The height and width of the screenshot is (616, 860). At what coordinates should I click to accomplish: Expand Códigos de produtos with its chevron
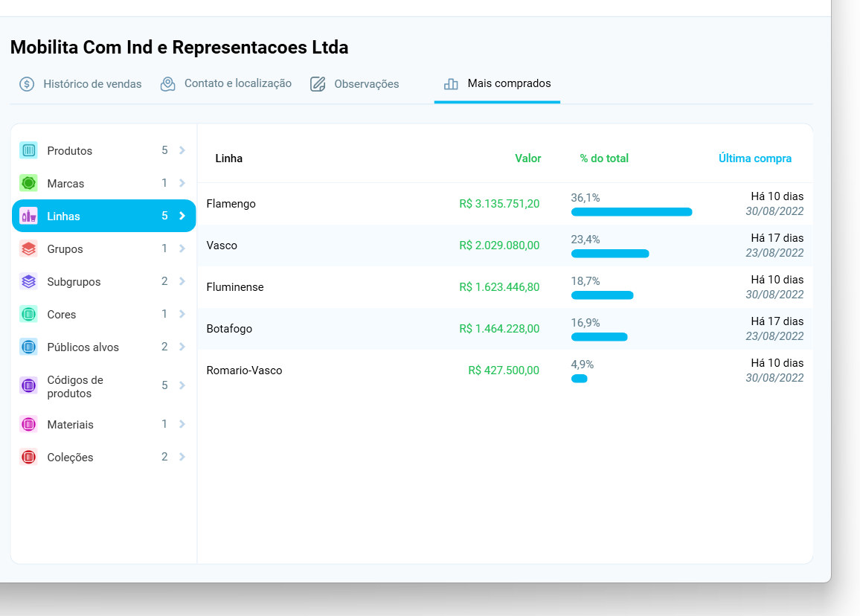point(182,385)
